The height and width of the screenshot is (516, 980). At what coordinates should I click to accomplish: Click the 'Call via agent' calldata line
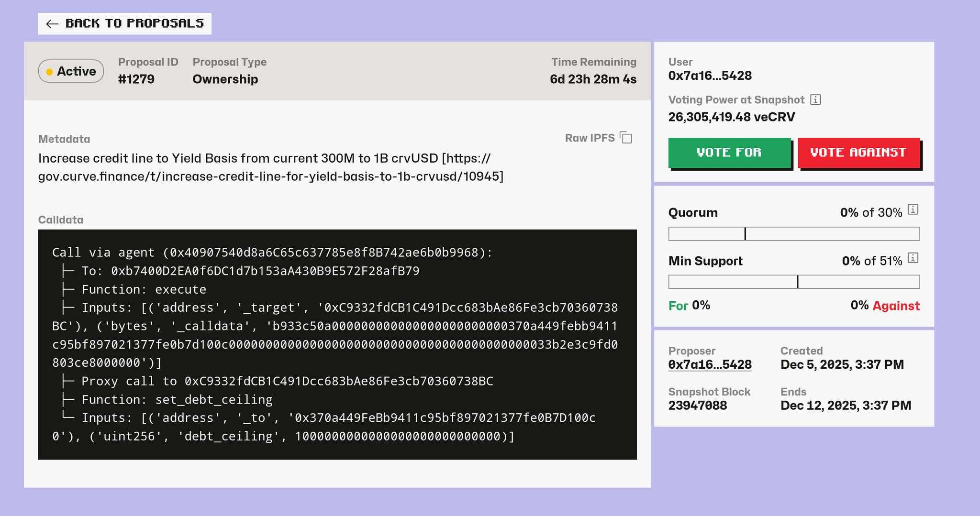[x=272, y=253]
